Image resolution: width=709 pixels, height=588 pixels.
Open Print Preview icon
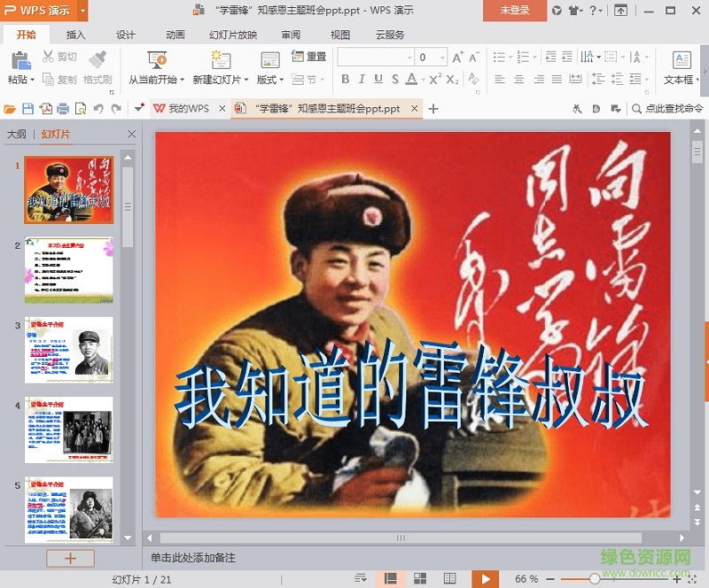[81, 109]
